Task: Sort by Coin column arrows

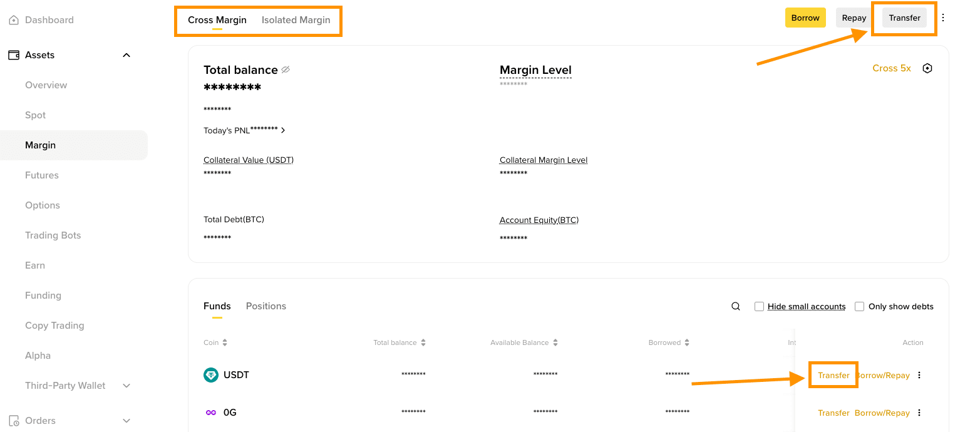Action: [x=225, y=342]
